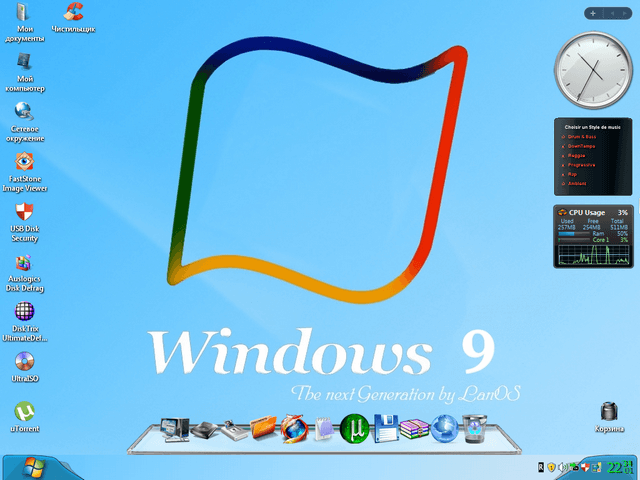This screenshot has height=480, width=640.
Task: Open the uTorrent desktop shortcut
Action: (x=25, y=411)
